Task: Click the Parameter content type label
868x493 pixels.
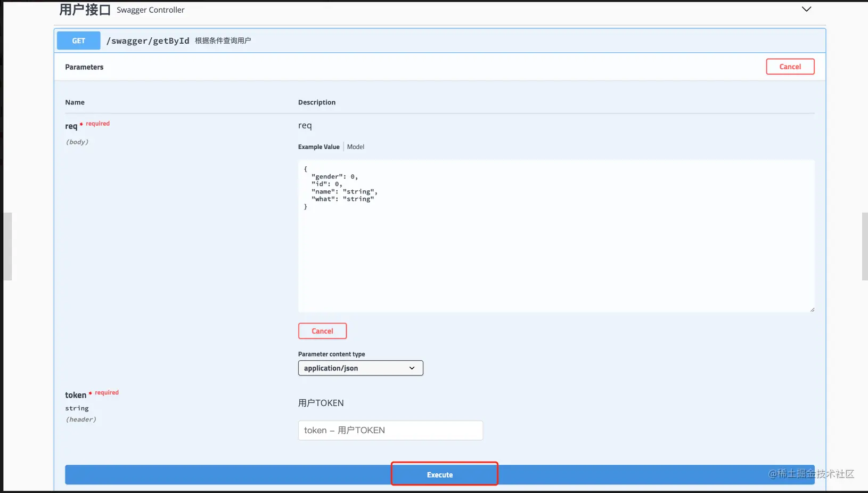Action: pyautogui.click(x=331, y=354)
